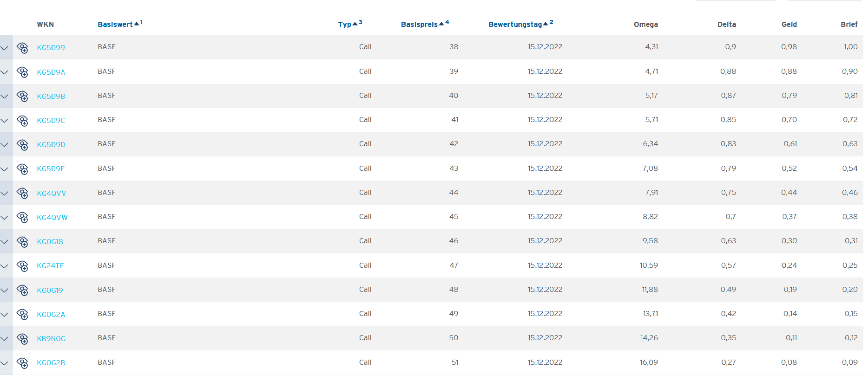The image size is (868, 375).
Task: Expand the KG5D9A row details
Action: point(5,72)
